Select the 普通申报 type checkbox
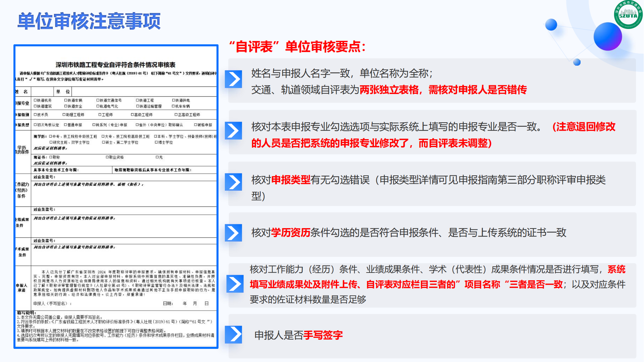644x362 pixels. [65, 125]
